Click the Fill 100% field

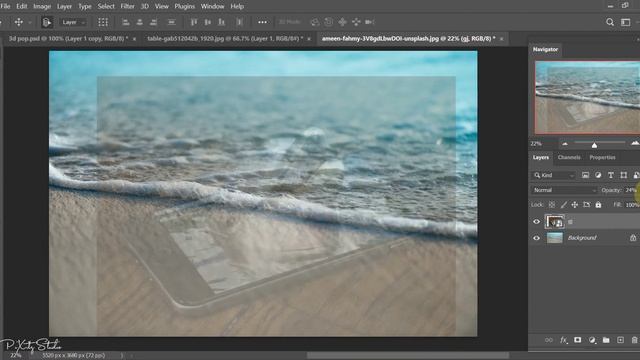coord(632,205)
